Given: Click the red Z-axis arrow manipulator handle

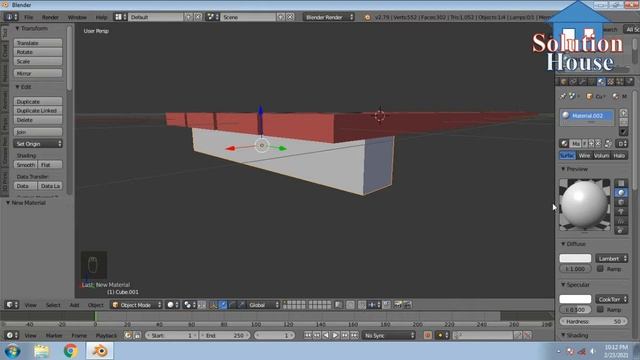Looking at the screenshot, I should 231,148.
